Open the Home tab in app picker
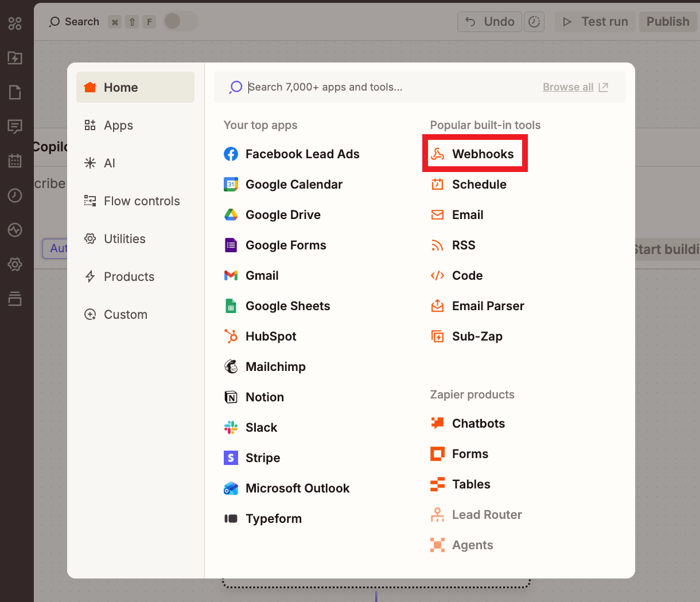Image resolution: width=700 pixels, height=602 pixels. click(135, 87)
